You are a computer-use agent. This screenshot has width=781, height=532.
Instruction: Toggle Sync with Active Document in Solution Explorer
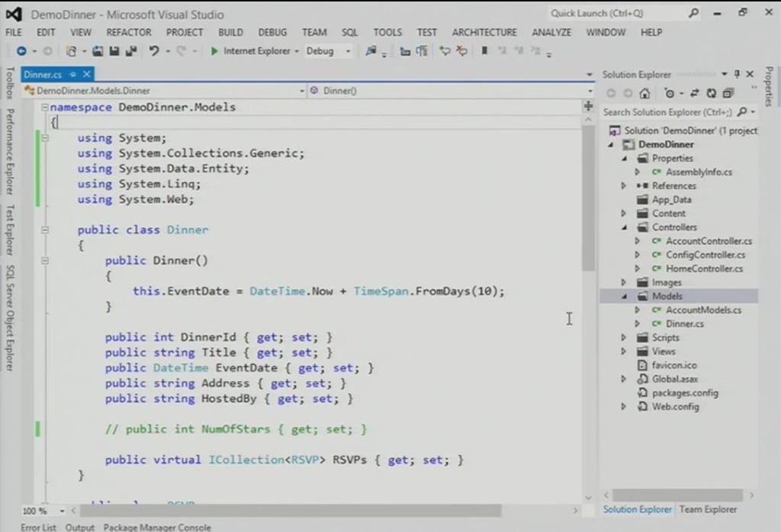694,93
